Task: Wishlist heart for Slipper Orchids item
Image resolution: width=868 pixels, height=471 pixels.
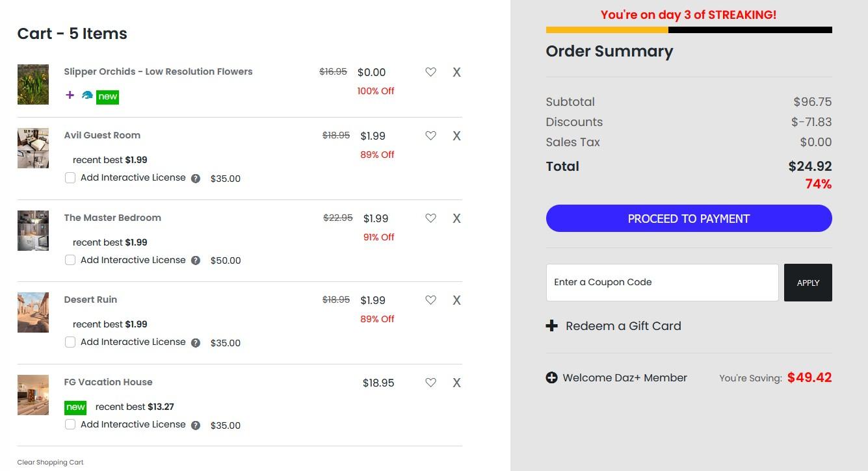Action: click(430, 72)
